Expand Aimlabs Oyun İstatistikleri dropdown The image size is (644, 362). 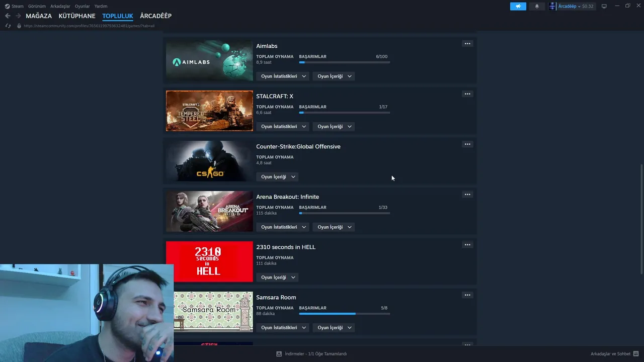coord(283,76)
